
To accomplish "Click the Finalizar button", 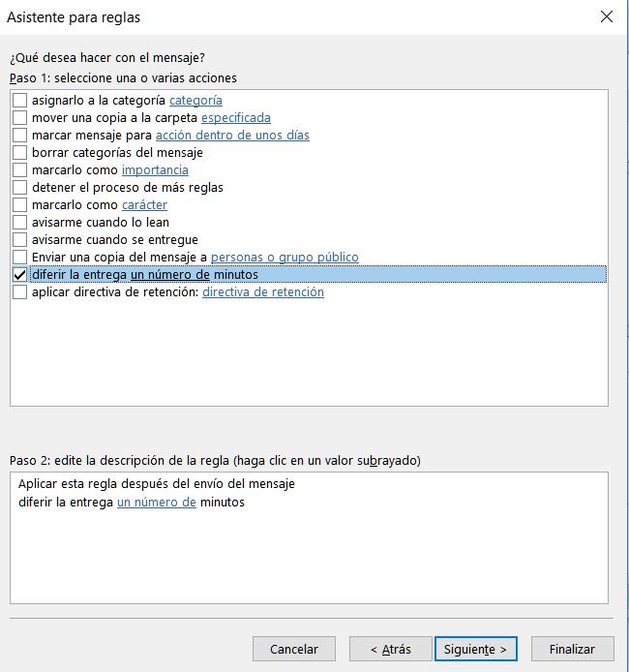I will [x=572, y=649].
